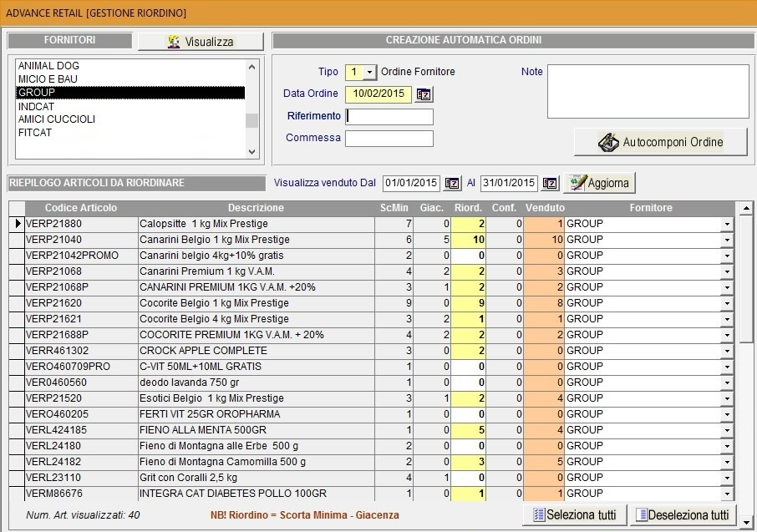Click ScMin column header
Viewport: 757px width, 532px height.
[394, 208]
